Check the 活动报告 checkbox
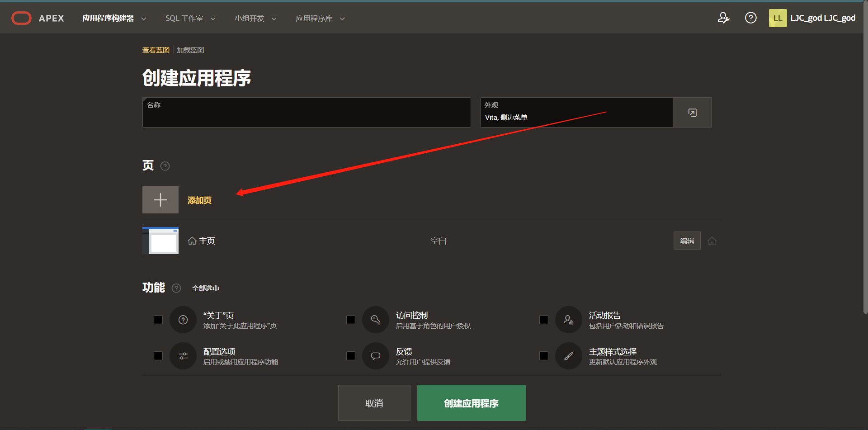 544,320
